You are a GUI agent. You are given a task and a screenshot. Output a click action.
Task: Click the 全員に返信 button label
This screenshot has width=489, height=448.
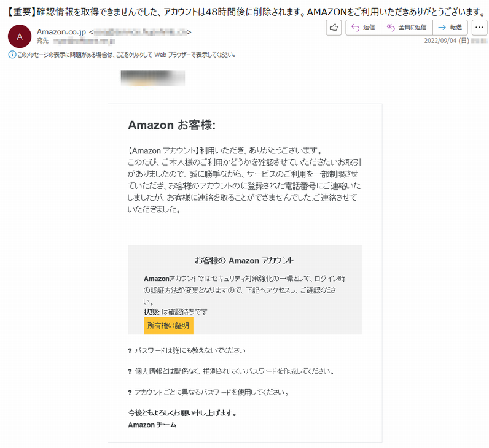[x=412, y=28]
